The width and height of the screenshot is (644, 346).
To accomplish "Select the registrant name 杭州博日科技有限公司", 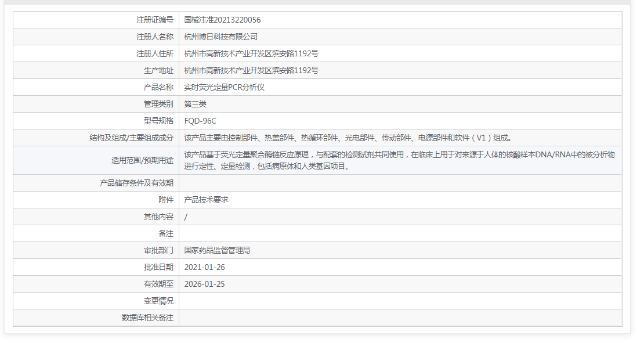I will tap(220, 36).
